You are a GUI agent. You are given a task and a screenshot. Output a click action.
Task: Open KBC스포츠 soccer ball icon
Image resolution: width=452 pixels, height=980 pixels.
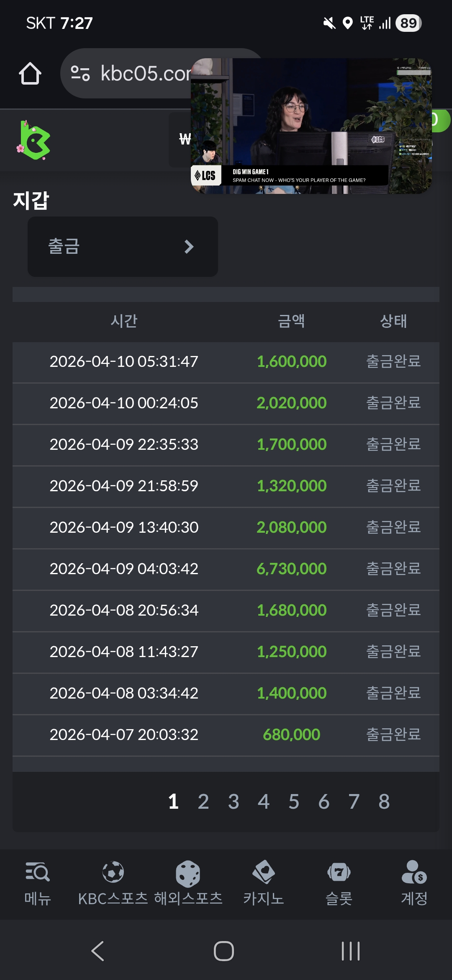113,873
